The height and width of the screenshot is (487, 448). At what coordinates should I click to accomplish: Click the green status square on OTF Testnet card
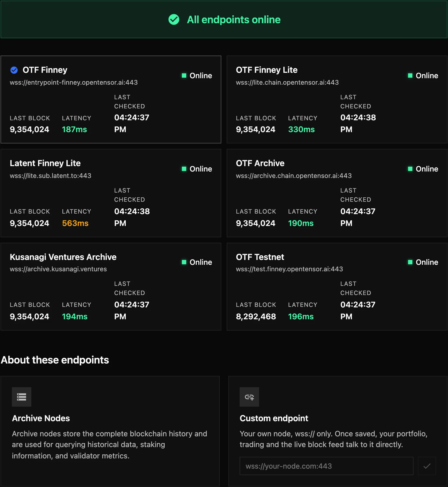[410, 262]
